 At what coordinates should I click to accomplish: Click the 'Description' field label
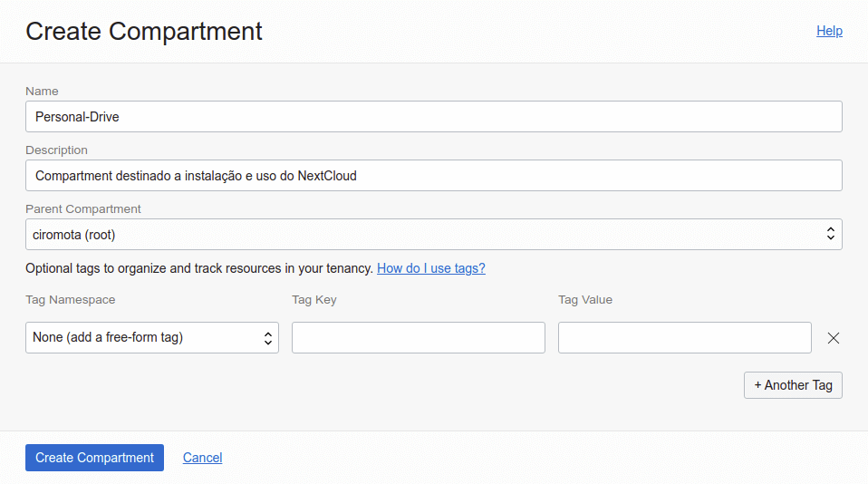tap(56, 150)
